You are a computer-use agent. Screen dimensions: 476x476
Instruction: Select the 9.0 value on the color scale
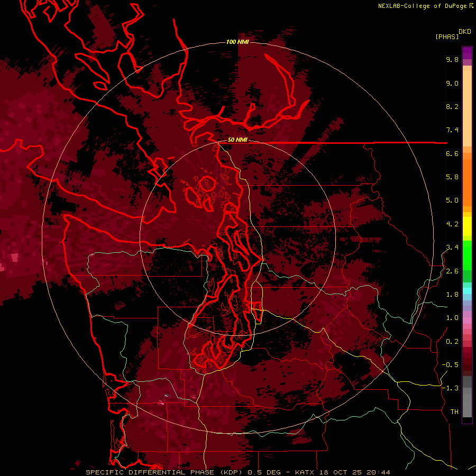[452, 83]
